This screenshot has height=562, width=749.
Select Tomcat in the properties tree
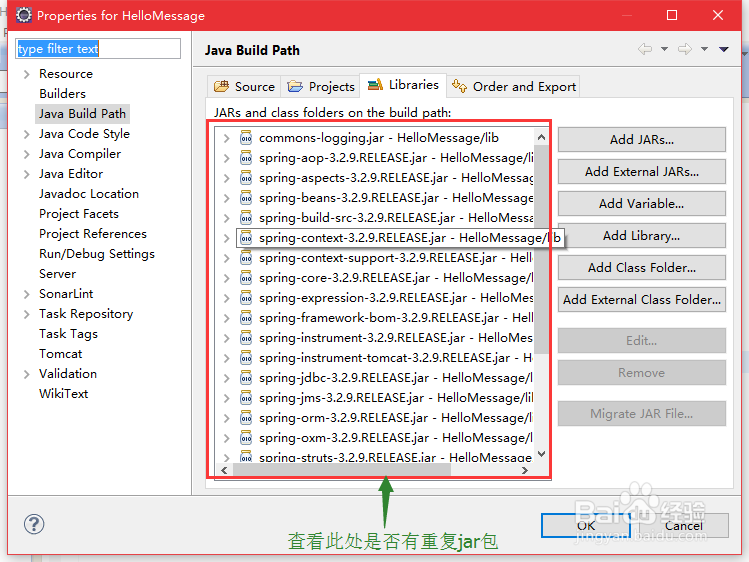61,354
